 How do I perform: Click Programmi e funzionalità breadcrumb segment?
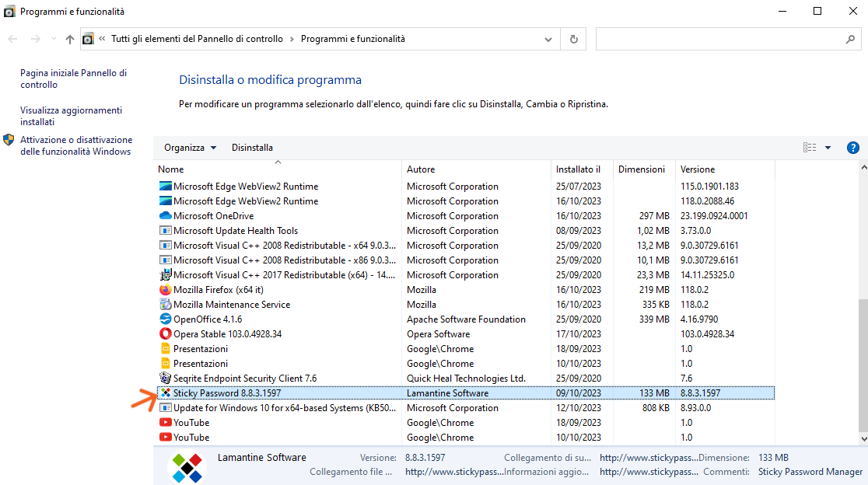[352, 39]
